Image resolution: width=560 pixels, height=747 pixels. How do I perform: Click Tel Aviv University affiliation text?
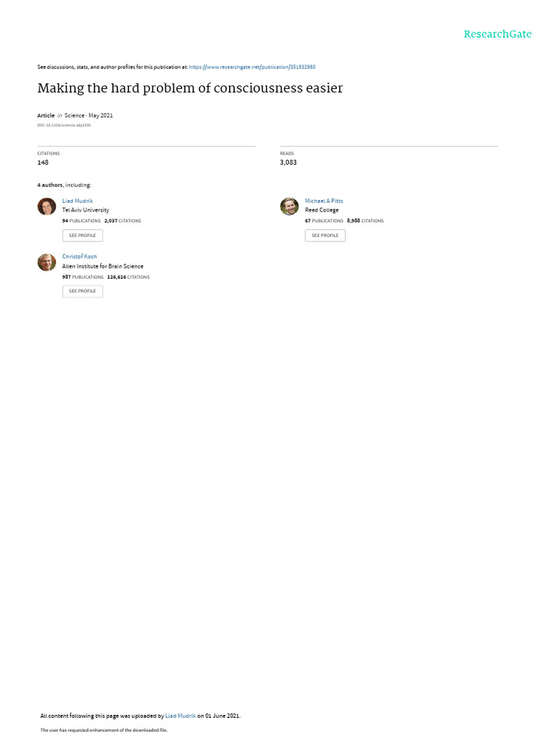click(86, 210)
